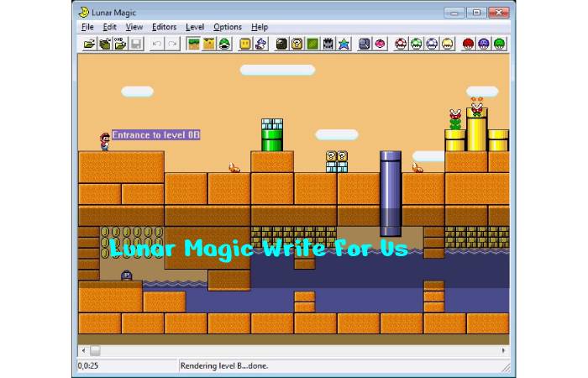The width and height of the screenshot is (588, 378).
Task: Click the 'Rendering level B...done.' status text
Action: (224, 365)
